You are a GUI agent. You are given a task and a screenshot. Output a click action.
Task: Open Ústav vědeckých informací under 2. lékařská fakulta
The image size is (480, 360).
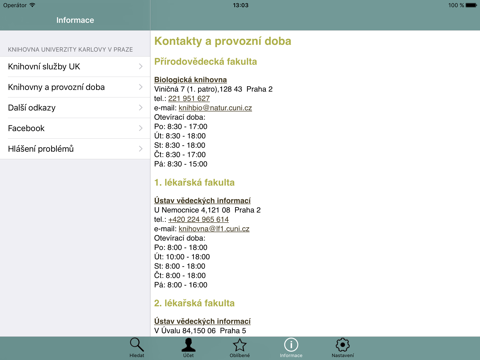(x=202, y=321)
